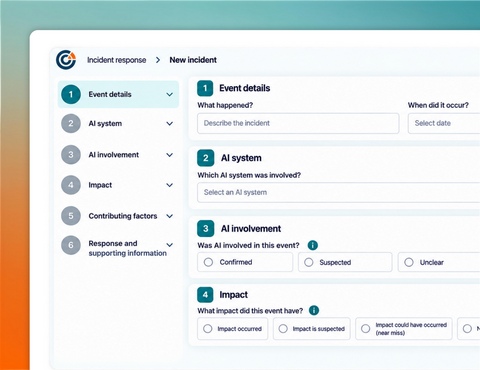Image resolution: width=480 pixels, height=370 pixels.
Task: Click the step 6 circle in sidebar
Action: click(x=71, y=245)
